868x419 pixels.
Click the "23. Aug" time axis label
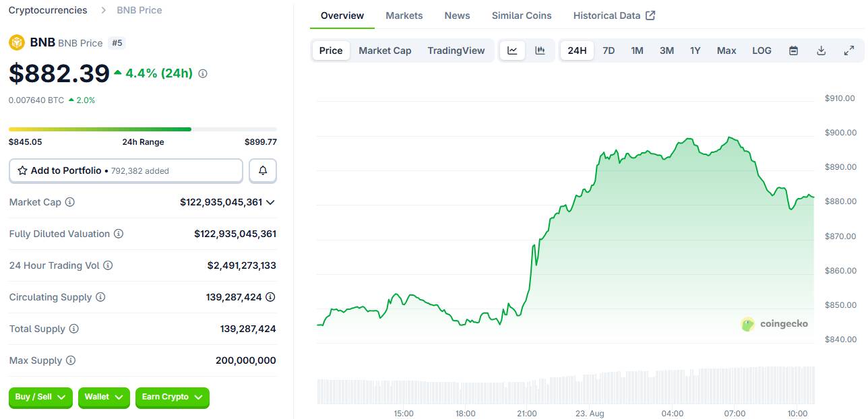pos(590,414)
